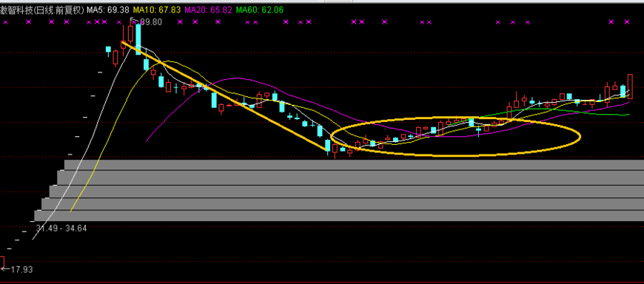
Task: Click the leftmost magenta x marker
Action: pyautogui.click(x=5, y=22)
